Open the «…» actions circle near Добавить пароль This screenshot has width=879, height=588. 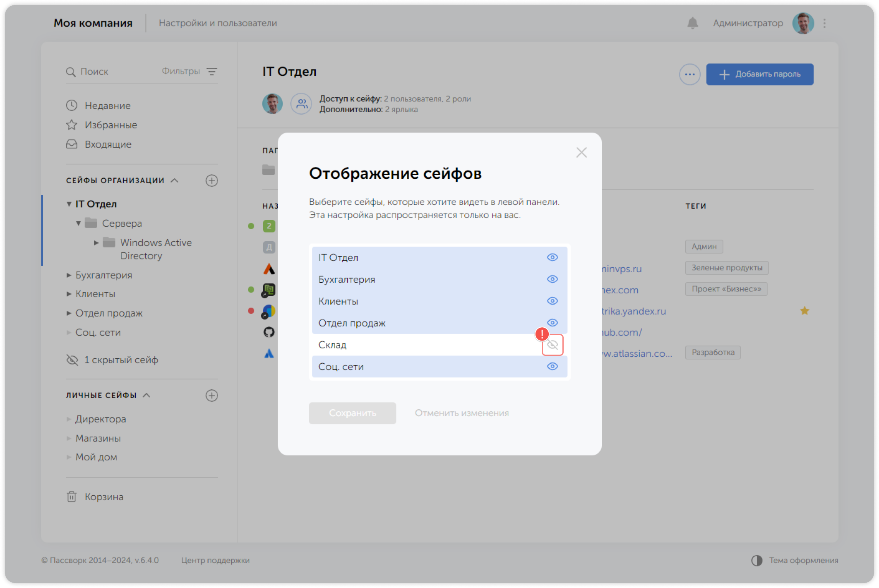(x=689, y=74)
